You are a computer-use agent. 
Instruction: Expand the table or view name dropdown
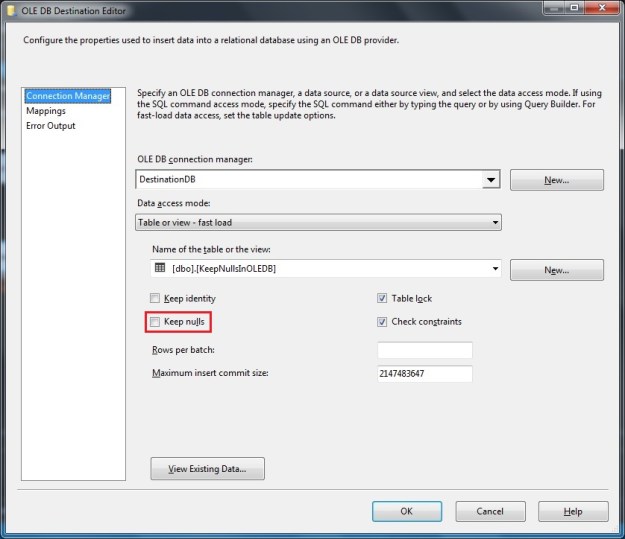[495, 269]
